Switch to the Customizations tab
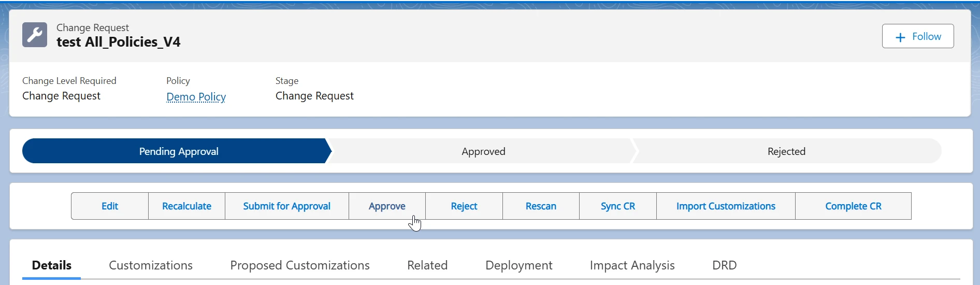This screenshot has height=285, width=980. click(x=151, y=265)
